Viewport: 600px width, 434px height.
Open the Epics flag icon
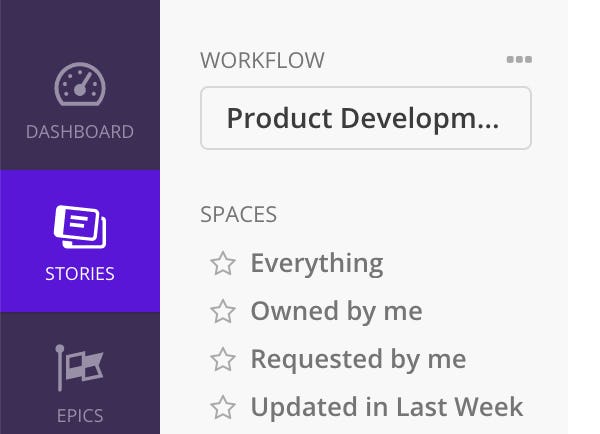(80, 368)
